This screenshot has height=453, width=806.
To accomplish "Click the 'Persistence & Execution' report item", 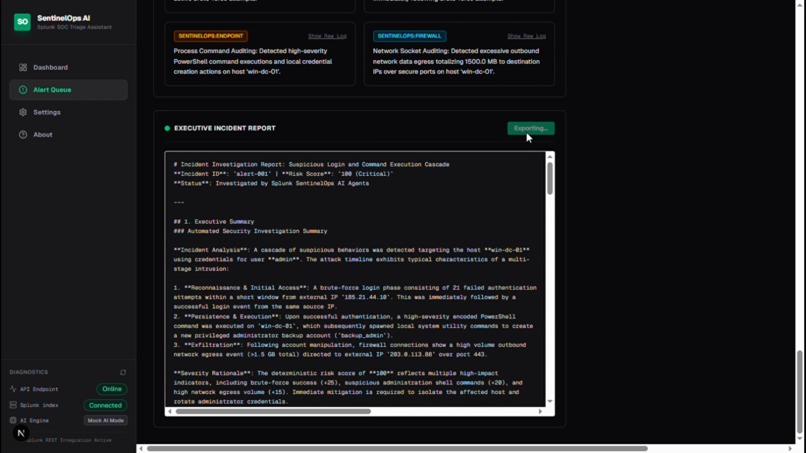I will point(353,326).
